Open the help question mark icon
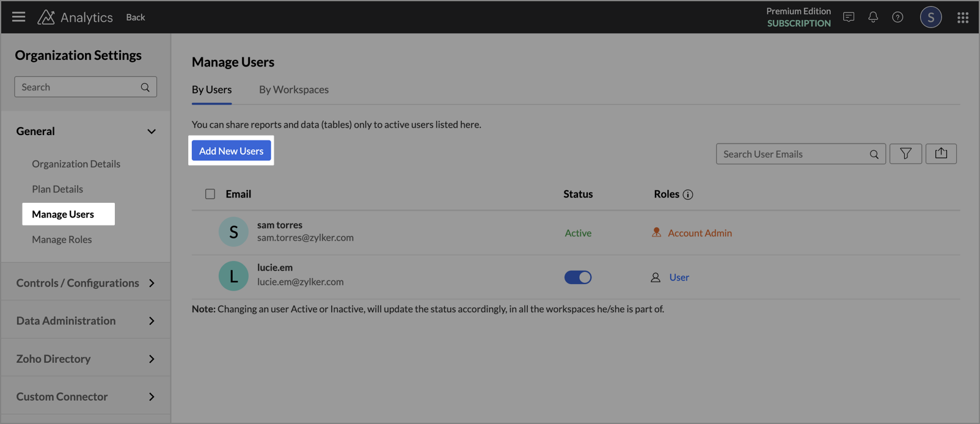Image resolution: width=980 pixels, height=424 pixels. click(x=898, y=17)
